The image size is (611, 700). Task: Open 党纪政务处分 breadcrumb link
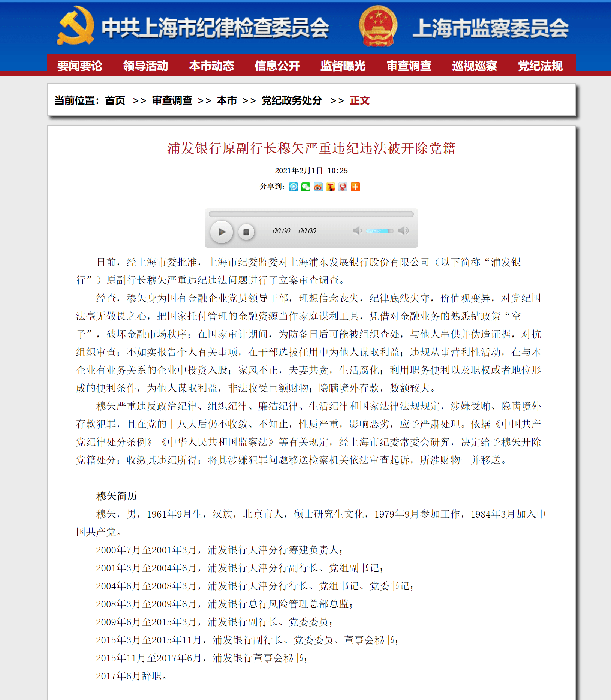click(291, 100)
